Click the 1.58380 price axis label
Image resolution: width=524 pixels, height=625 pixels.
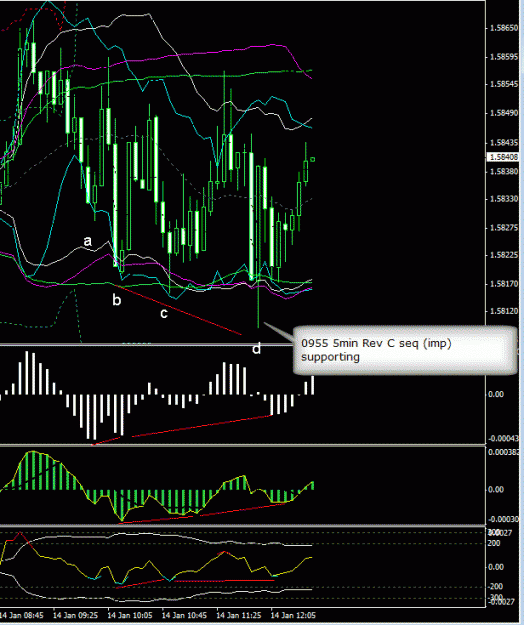pyautogui.click(x=504, y=171)
